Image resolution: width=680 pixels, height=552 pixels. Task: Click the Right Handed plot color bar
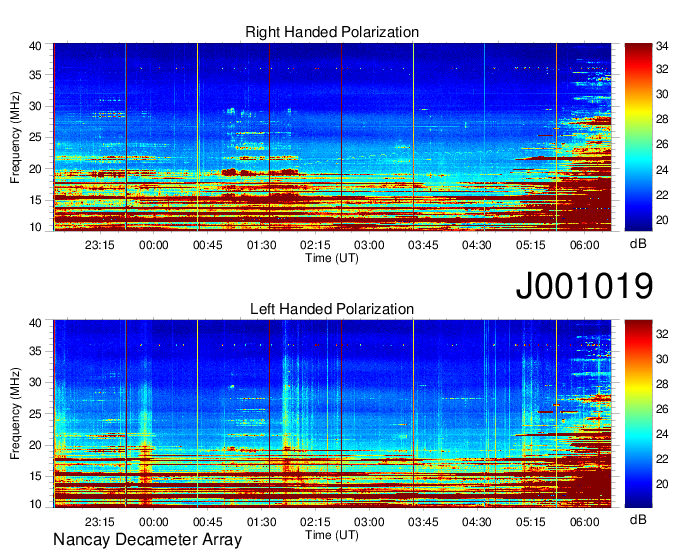638,137
